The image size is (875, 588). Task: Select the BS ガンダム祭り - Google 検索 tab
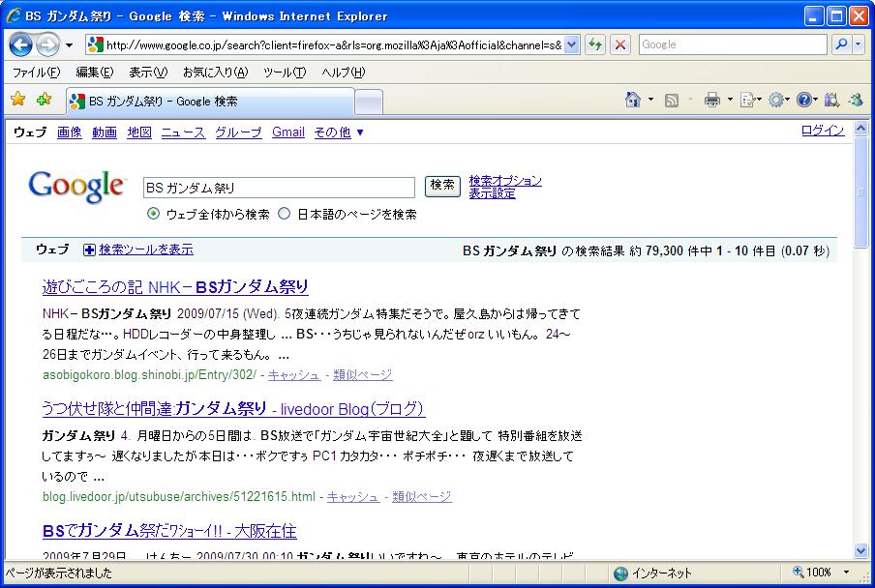pyautogui.click(x=210, y=102)
